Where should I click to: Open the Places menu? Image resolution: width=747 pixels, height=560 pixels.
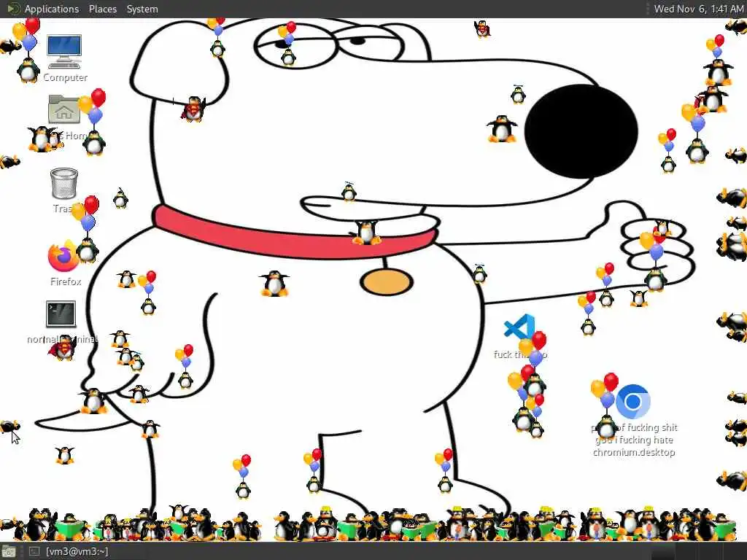click(102, 9)
